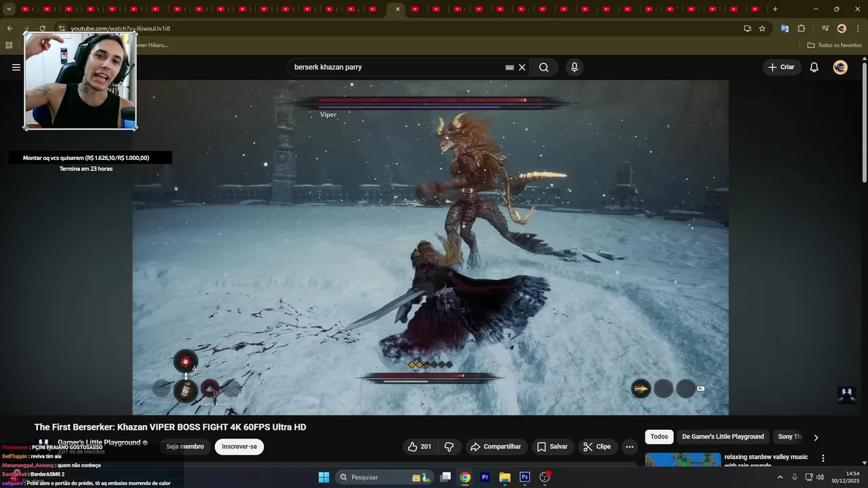This screenshot has height=488, width=868.
Task: Open Chrome media controls icon
Action: (825, 28)
